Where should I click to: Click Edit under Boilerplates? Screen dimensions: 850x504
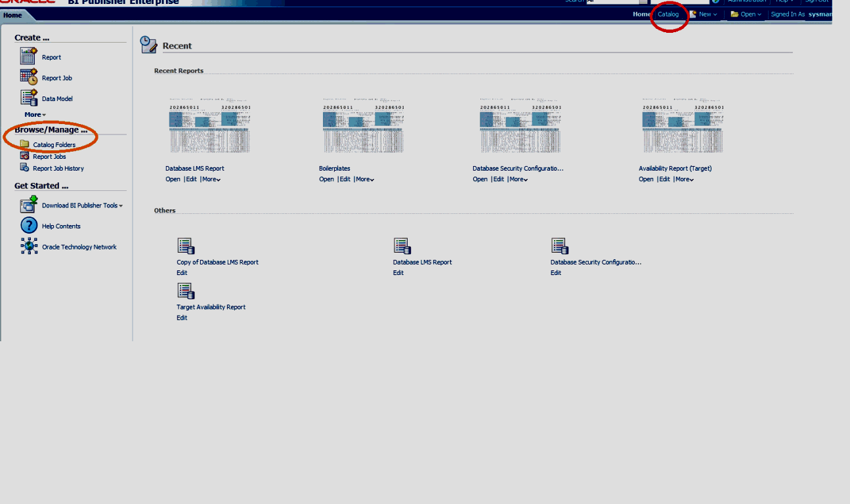click(x=345, y=179)
